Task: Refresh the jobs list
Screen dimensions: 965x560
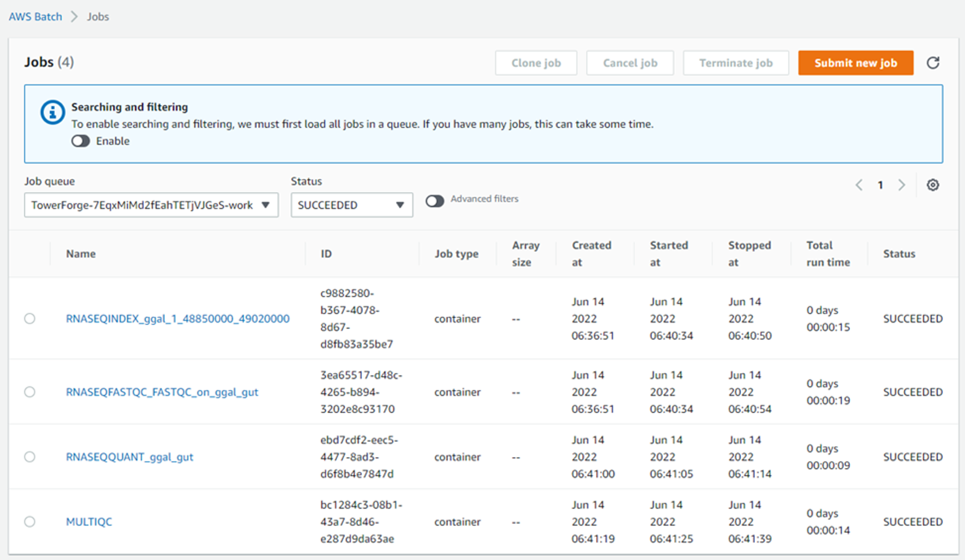Action: (x=933, y=63)
